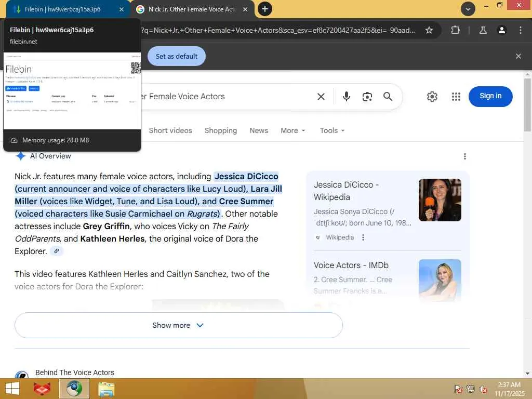The height and width of the screenshot is (399, 532).
Task: Click the Jessica DiCicco photo thumbnail
Action: pyautogui.click(x=440, y=200)
